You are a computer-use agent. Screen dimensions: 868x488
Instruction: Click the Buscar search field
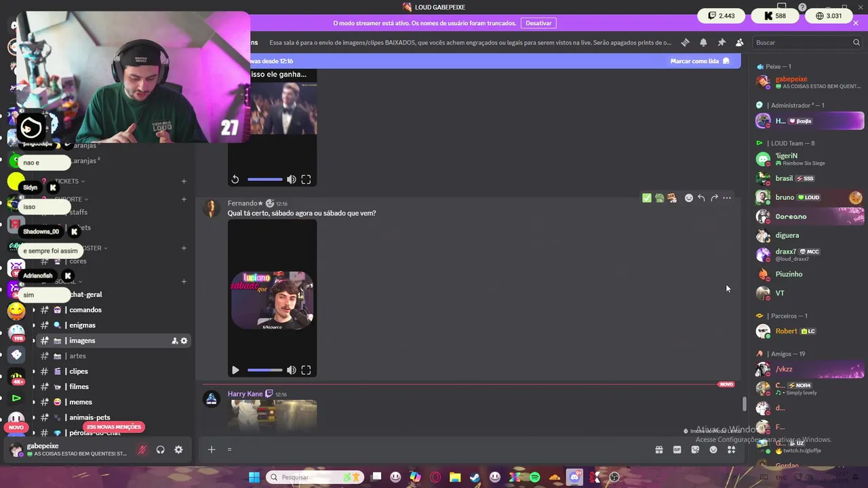coord(807,42)
